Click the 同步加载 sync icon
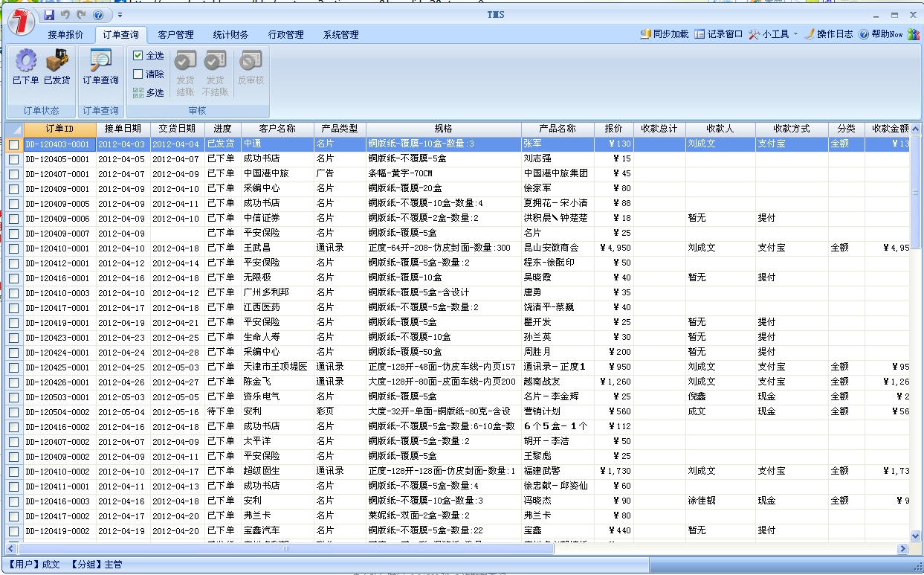This screenshot has width=924, height=575. 646,34
